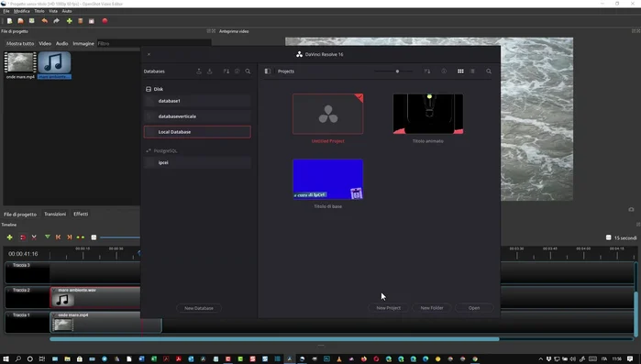Click Open Project icon in OpenShot toolbar
Image resolution: width=641 pixels, height=364 pixels.
tap(20, 21)
